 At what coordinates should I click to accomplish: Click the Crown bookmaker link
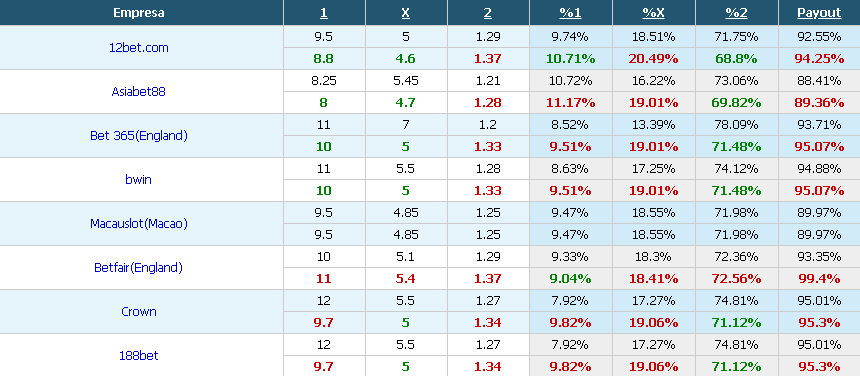[x=139, y=311]
